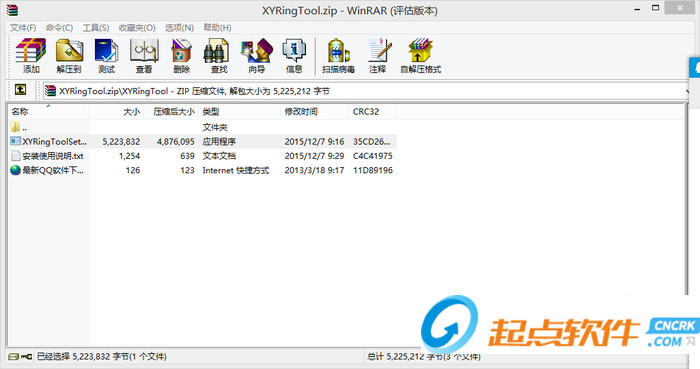
Task: Select the 安装使用说明.txt file name
Action: [x=53, y=156]
